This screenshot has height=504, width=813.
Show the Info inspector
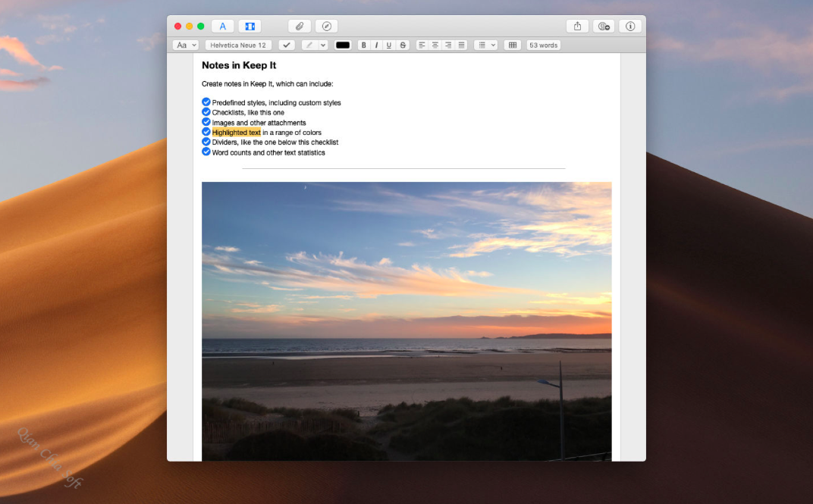[630, 27]
